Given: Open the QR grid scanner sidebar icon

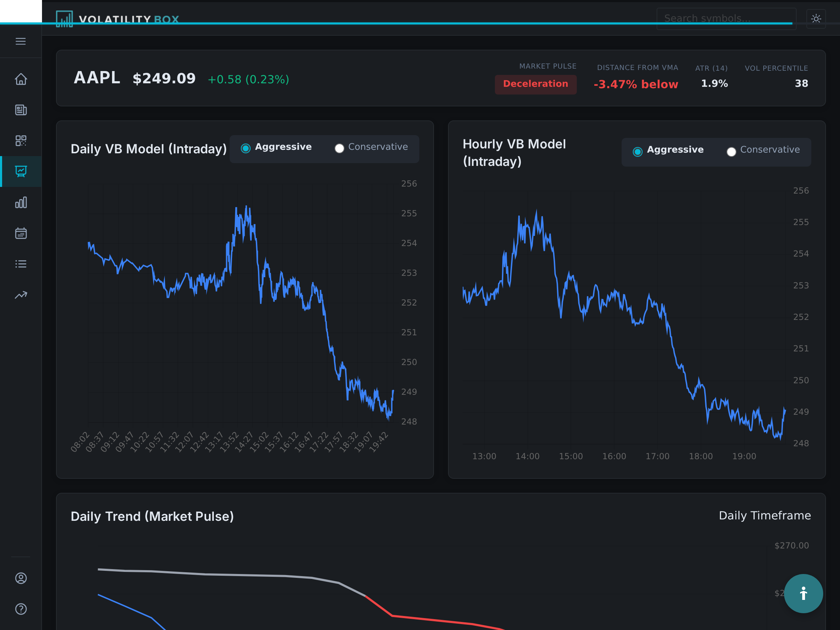Looking at the screenshot, I should [x=21, y=140].
